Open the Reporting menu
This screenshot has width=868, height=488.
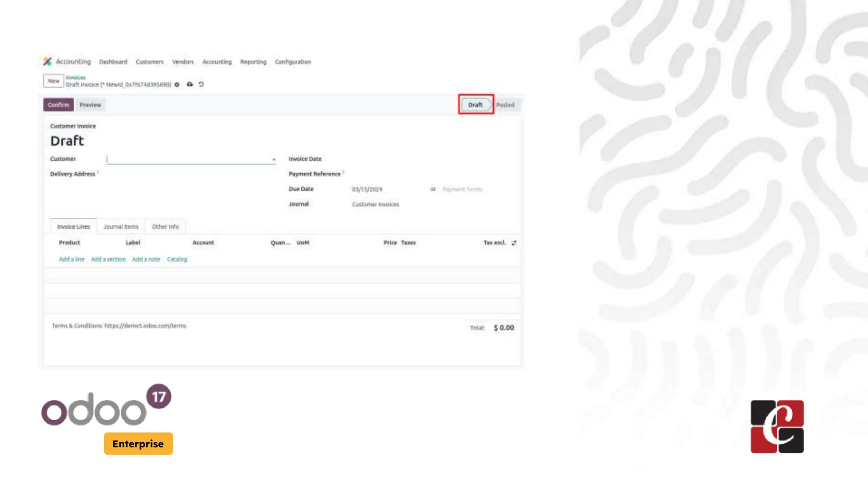click(253, 62)
